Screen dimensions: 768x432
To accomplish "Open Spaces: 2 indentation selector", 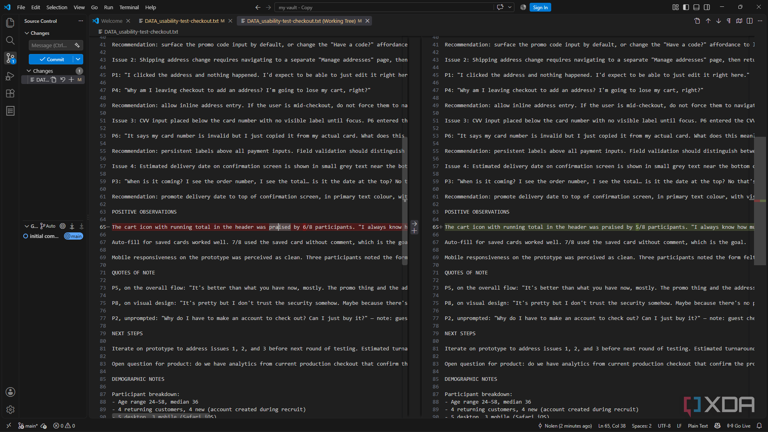I will 642,426.
